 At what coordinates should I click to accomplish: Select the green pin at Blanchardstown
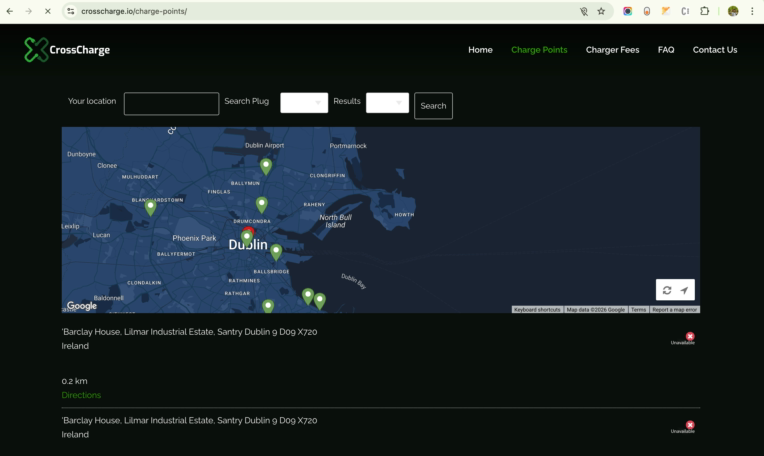pos(151,207)
